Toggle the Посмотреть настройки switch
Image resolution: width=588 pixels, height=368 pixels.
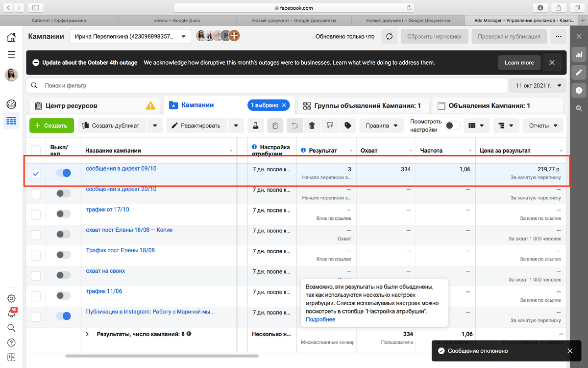453,126
